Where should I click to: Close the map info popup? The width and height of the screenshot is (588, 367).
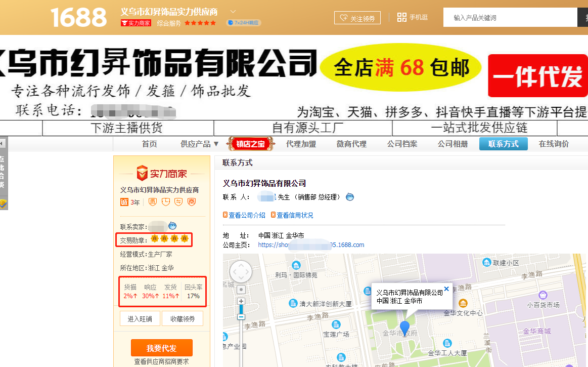point(446,289)
